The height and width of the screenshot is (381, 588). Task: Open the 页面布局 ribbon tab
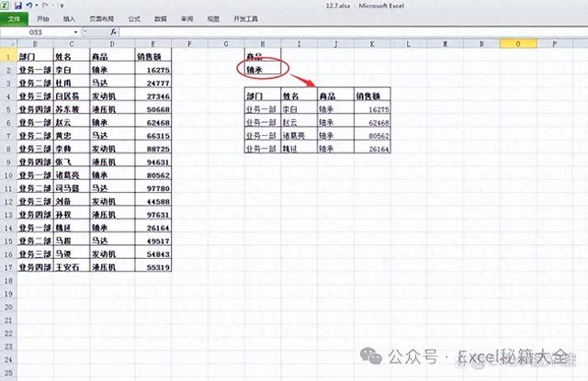click(101, 18)
